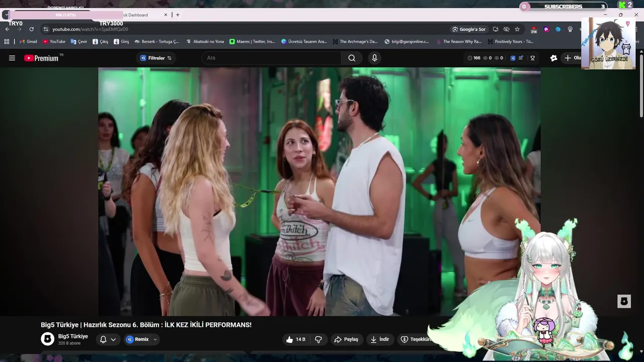Open the YouTube bookmark
Viewport: 644px width, 362px height.
point(54,42)
